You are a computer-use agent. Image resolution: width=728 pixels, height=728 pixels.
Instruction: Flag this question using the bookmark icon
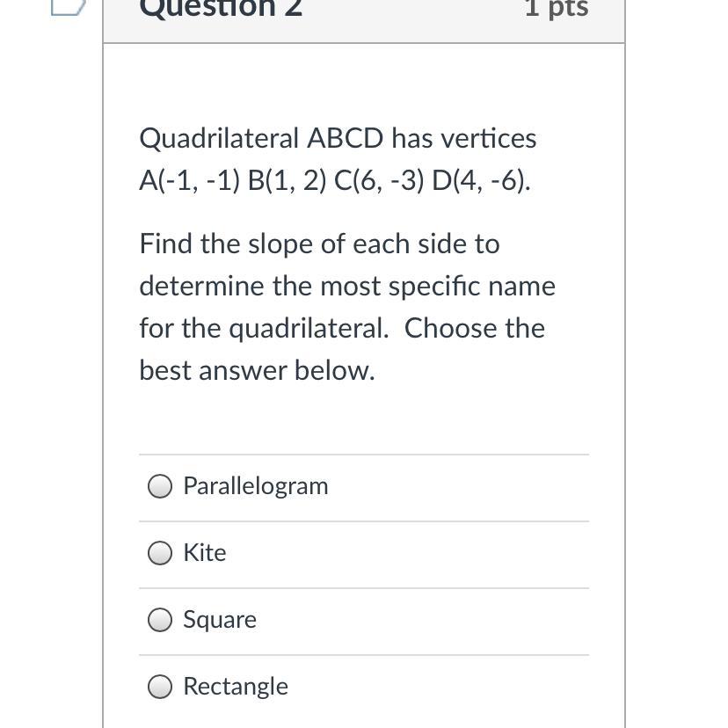coord(68,7)
